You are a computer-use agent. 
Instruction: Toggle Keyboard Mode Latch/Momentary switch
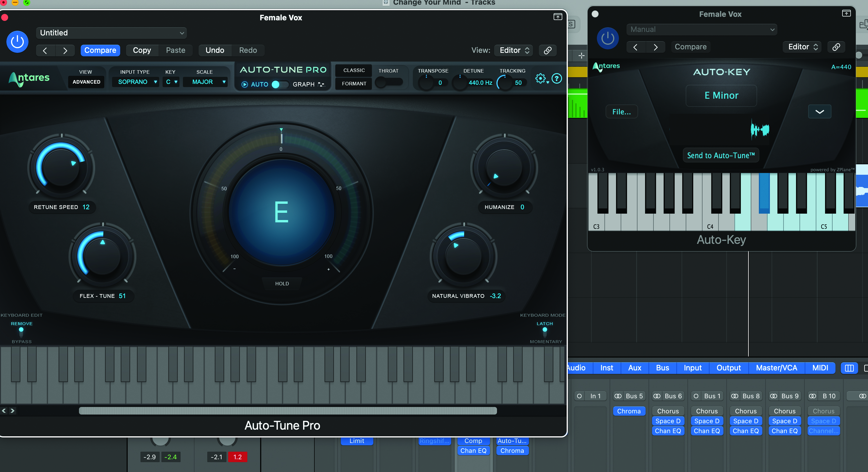click(545, 332)
